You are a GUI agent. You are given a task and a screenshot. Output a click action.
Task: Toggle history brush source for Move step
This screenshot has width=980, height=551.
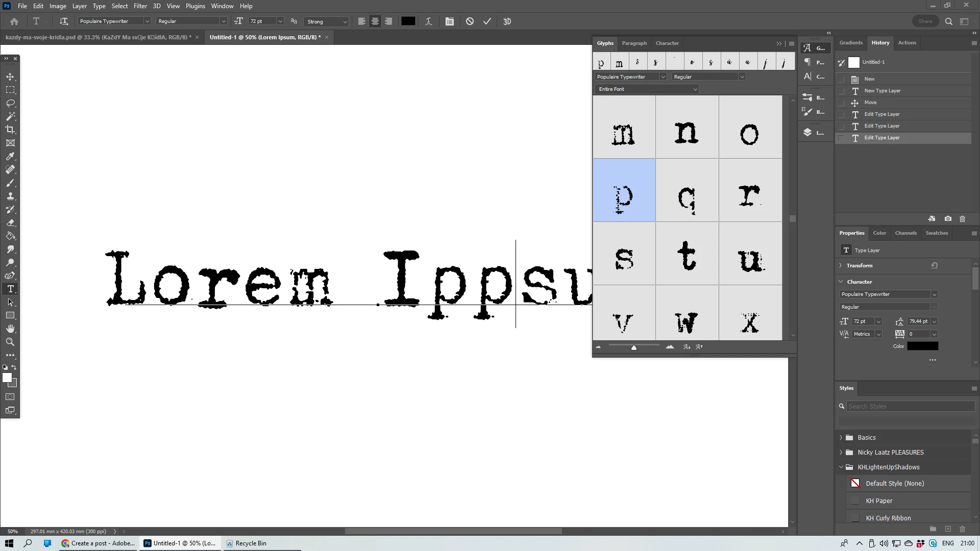(842, 103)
